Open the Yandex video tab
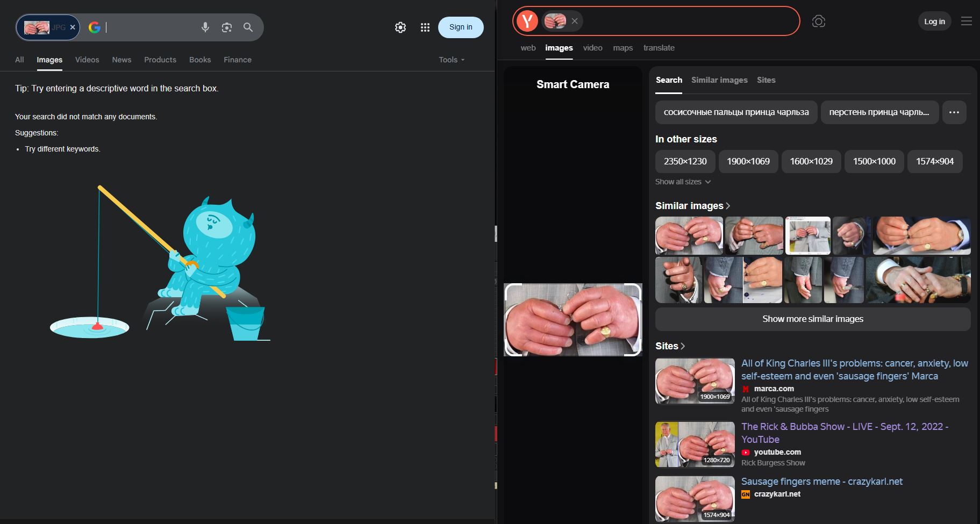Screen dimensions: 980x524 tap(592, 48)
